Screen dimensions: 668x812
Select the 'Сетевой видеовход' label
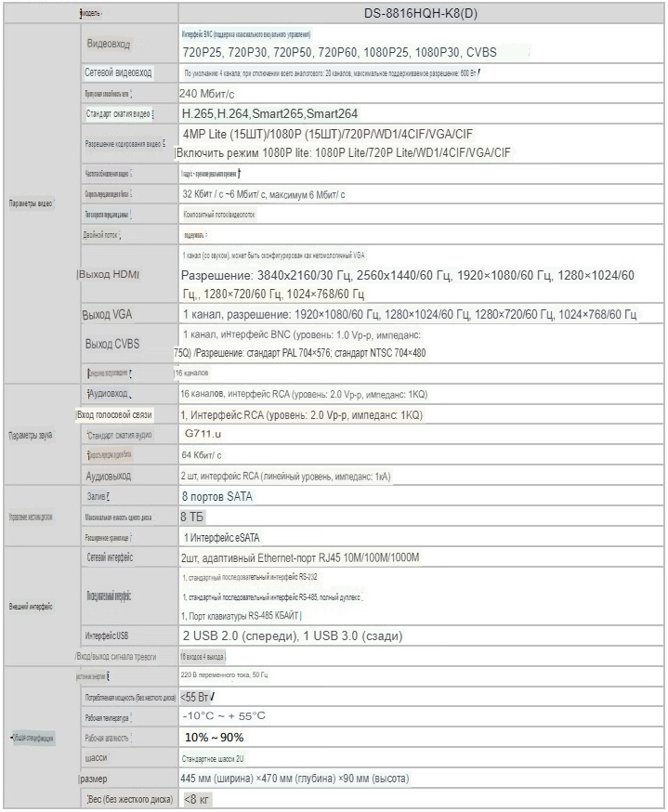point(118,72)
